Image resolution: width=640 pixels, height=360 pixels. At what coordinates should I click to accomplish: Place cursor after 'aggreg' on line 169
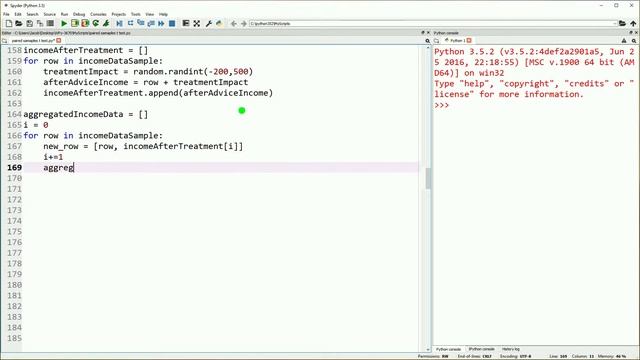pyautogui.click(x=74, y=168)
